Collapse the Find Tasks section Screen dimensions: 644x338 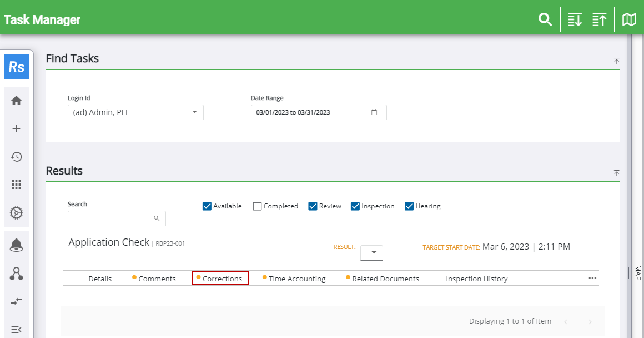pos(616,61)
